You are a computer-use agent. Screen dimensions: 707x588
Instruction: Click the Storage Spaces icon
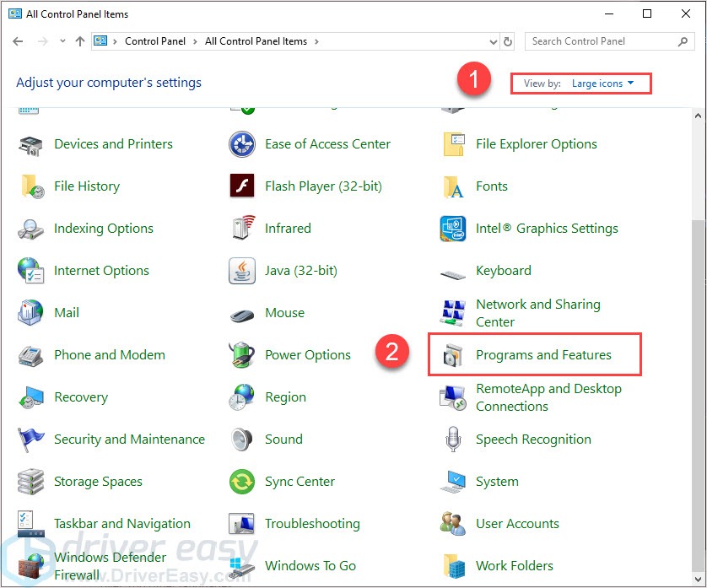[x=31, y=482]
